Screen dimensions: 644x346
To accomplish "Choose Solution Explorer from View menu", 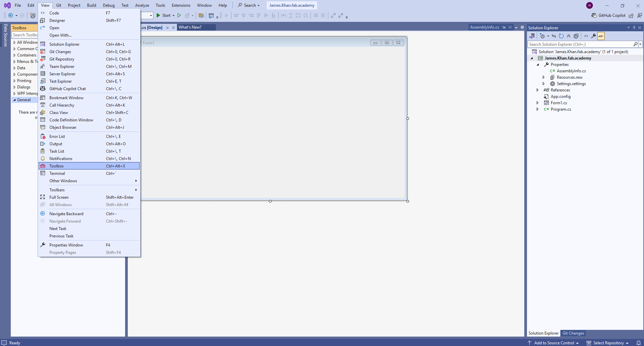I will click(x=89, y=44).
